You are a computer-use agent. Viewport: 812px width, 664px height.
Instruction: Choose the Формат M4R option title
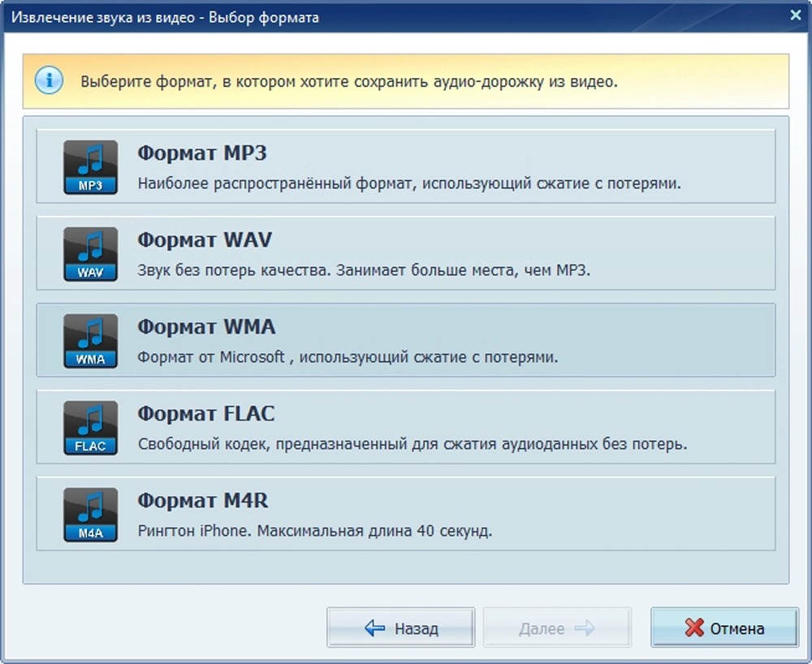point(203,501)
